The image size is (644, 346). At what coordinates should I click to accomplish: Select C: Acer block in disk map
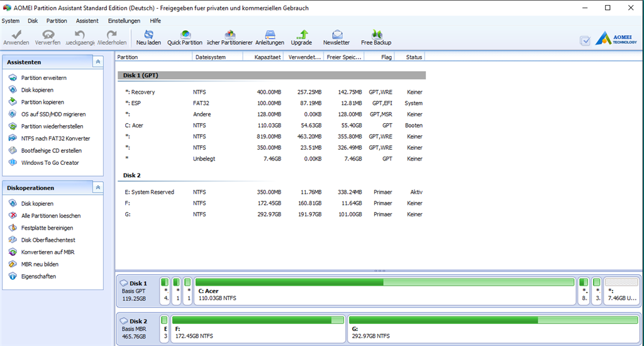coord(385,291)
